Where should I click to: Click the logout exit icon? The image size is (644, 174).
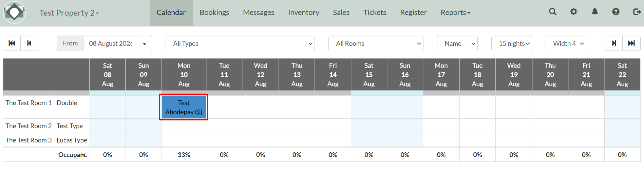(x=637, y=12)
